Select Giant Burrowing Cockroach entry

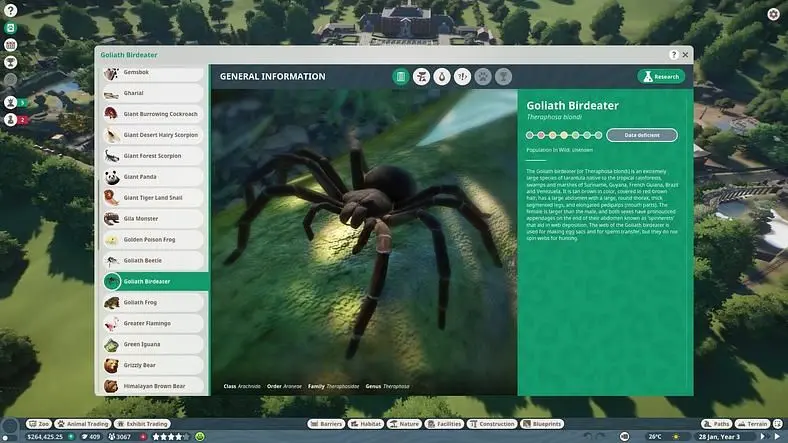click(x=153, y=115)
